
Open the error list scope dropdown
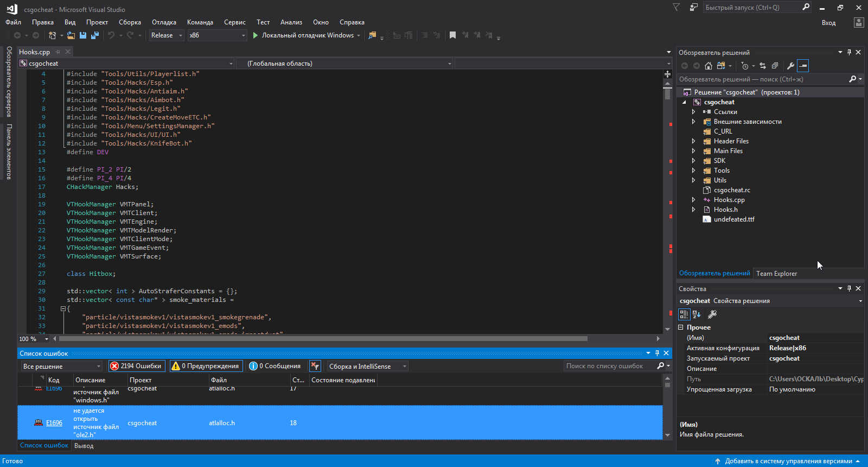pyautogui.click(x=61, y=367)
